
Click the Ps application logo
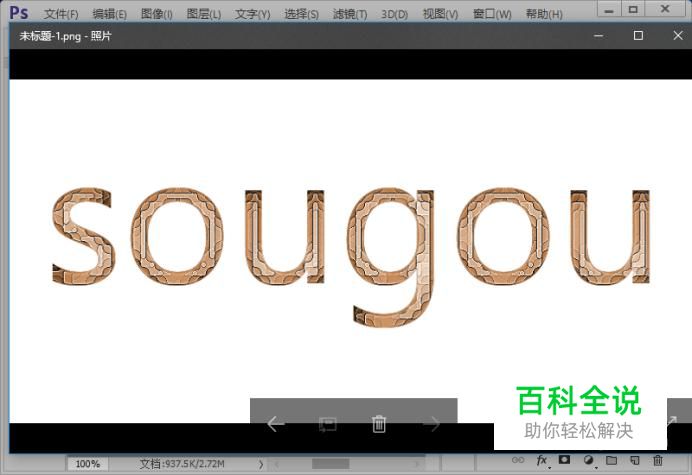coord(19,12)
